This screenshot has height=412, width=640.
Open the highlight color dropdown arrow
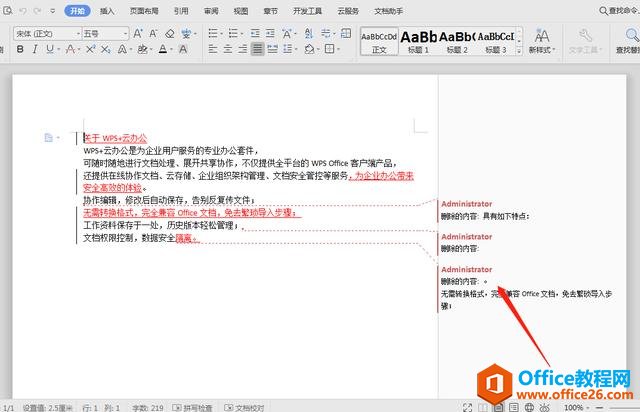[151, 50]
